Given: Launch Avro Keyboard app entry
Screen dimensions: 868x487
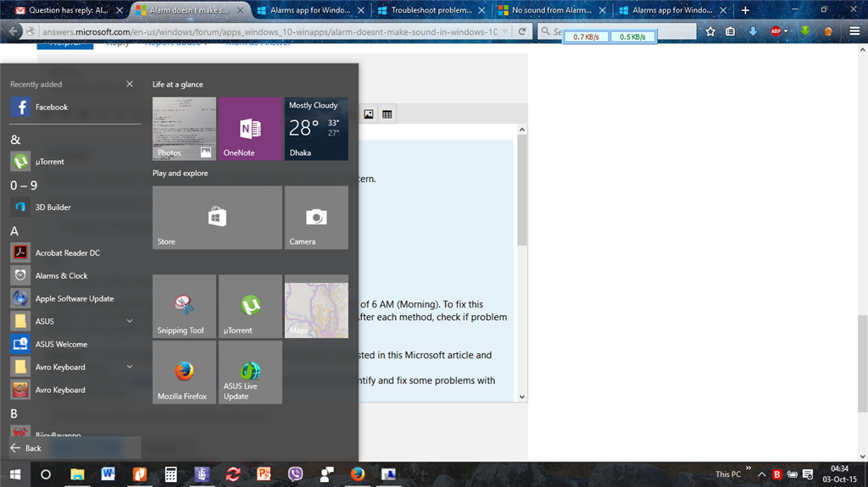Looking at the screenshot, I should pyautogui.click(x=75, y=390).
